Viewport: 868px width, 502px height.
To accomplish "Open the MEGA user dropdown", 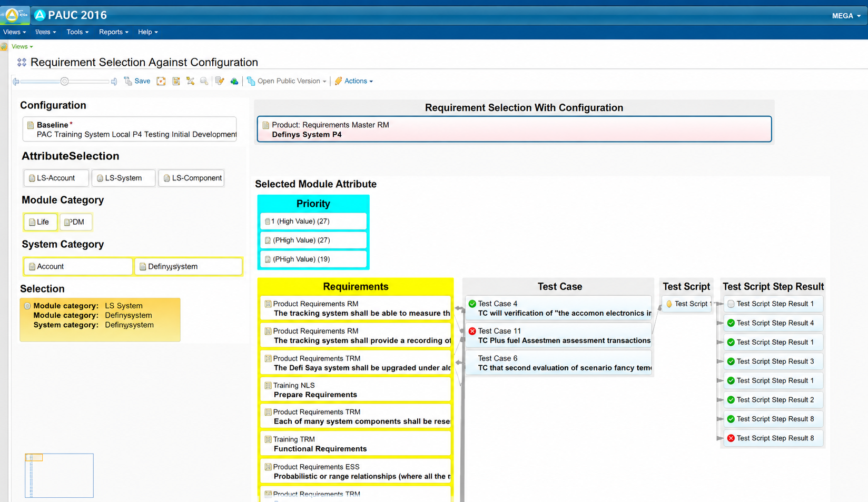I will (x=846, y=16).
